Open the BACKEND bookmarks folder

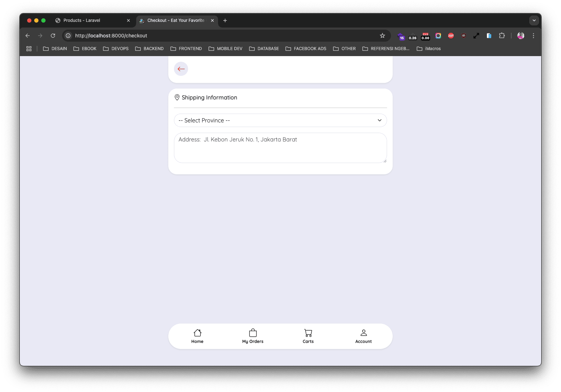click(x=150, y=49)
